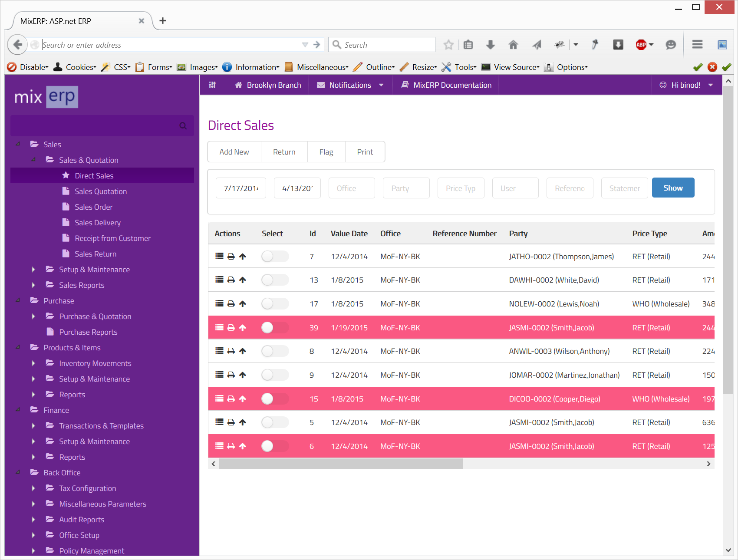Expand the Inventory Movements folder

point(33,363)
